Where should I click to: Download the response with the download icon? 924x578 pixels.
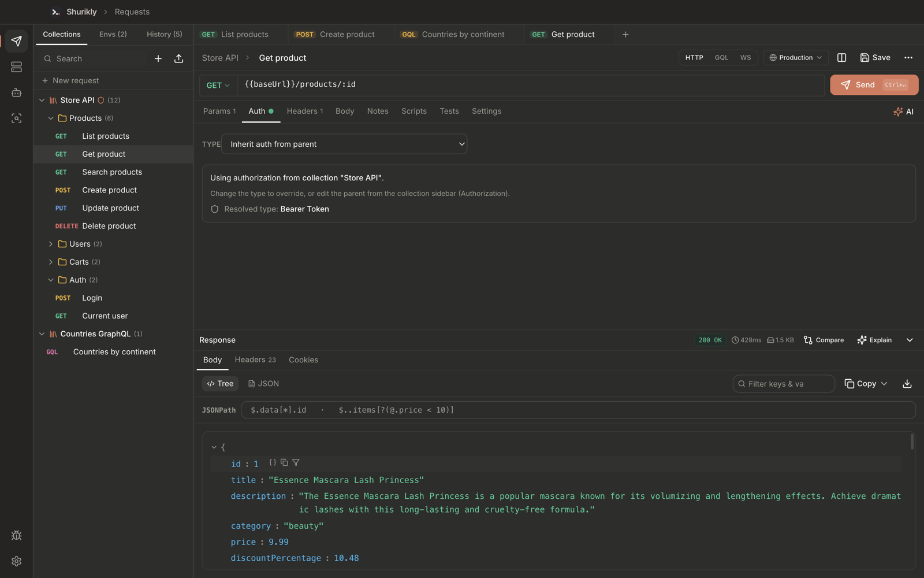point(907,384)
